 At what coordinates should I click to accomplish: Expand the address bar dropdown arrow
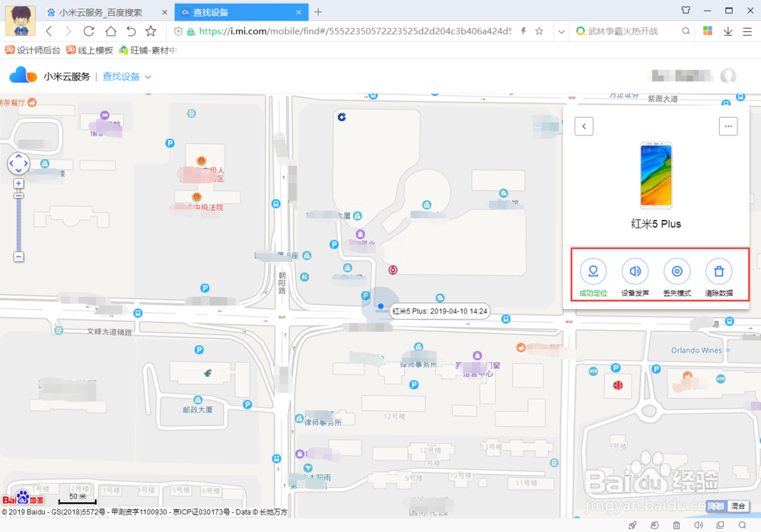tap(562, 31)
